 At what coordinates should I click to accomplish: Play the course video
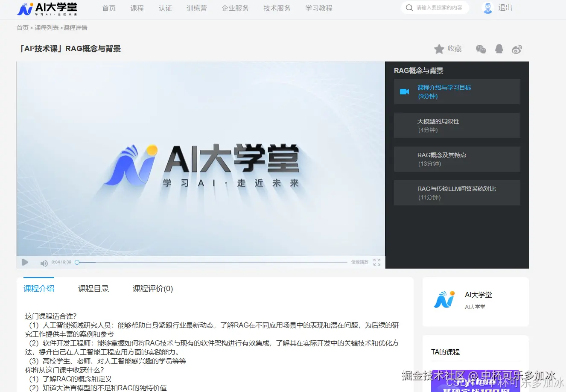pyautogui.click(x=25, y=262)
